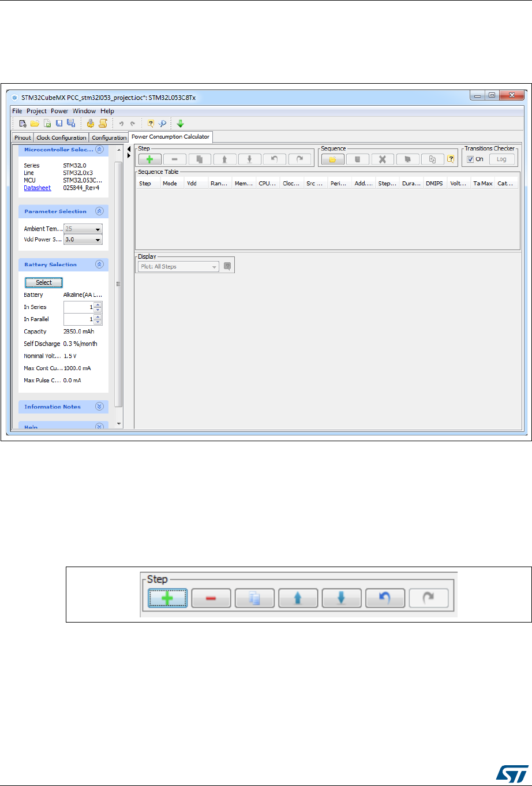Click the help icon beside the Display dropdown

coord(227,266)
